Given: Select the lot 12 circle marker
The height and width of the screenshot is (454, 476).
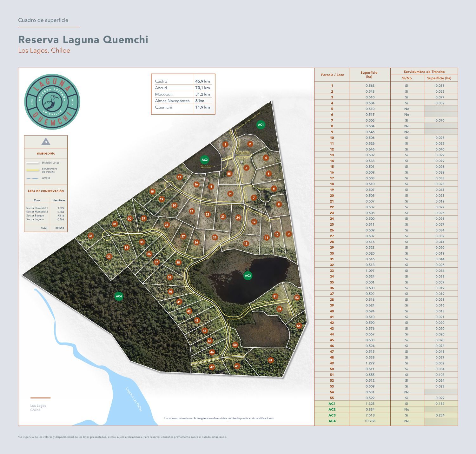Looking at the screenshot, I should point(246,244).
